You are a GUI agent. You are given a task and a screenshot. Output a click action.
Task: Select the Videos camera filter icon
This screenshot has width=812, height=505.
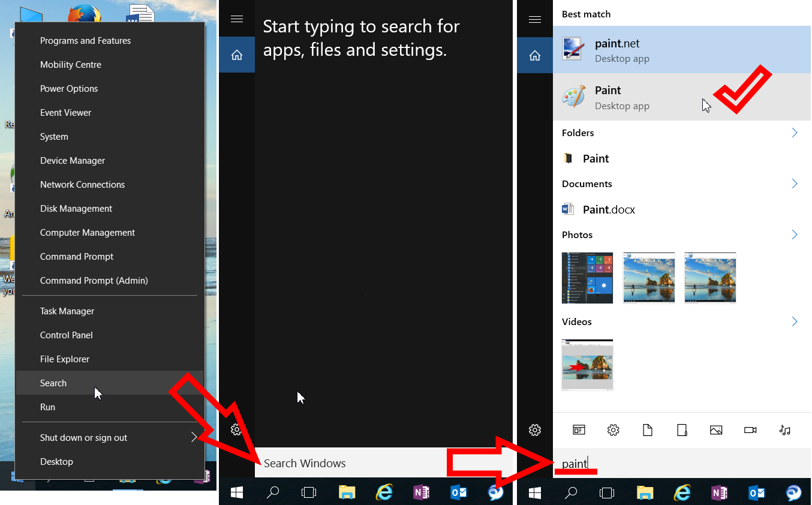[750, 430]
